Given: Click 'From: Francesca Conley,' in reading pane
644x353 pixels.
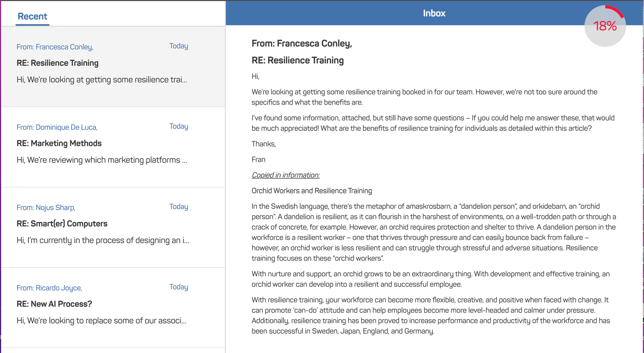Looking at the screenshot, I should click(x=302, y=43).
